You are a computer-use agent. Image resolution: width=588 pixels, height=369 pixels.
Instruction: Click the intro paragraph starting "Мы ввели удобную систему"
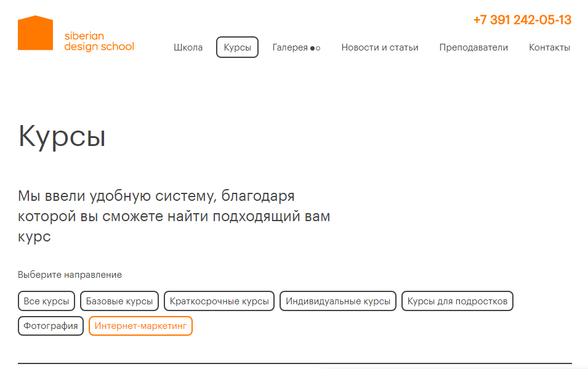174,216
